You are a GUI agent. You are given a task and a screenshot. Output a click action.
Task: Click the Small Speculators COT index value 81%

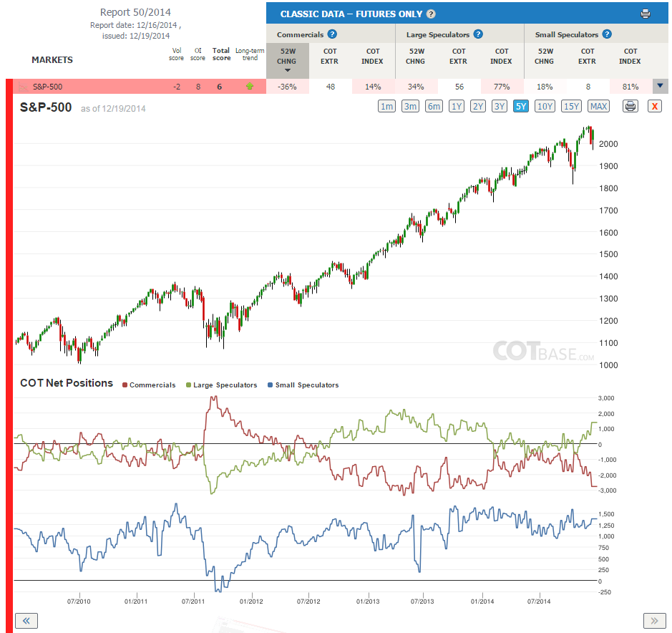[630, 87]
